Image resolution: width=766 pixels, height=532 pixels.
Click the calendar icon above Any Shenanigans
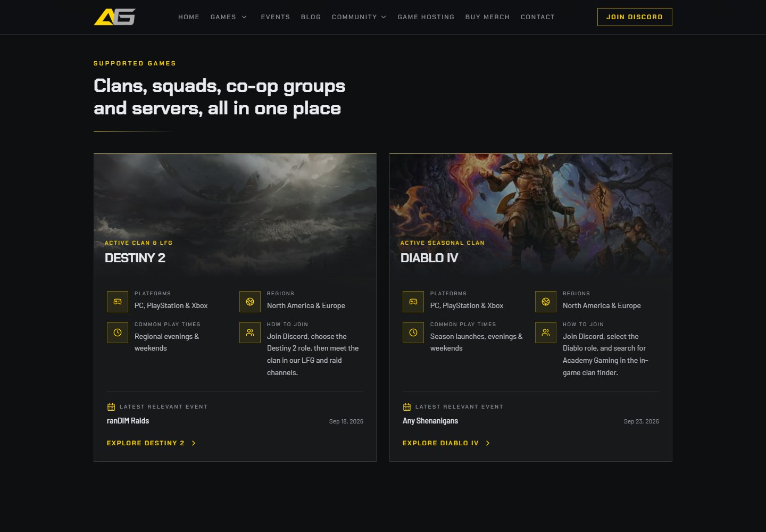(x=407, y=407)
